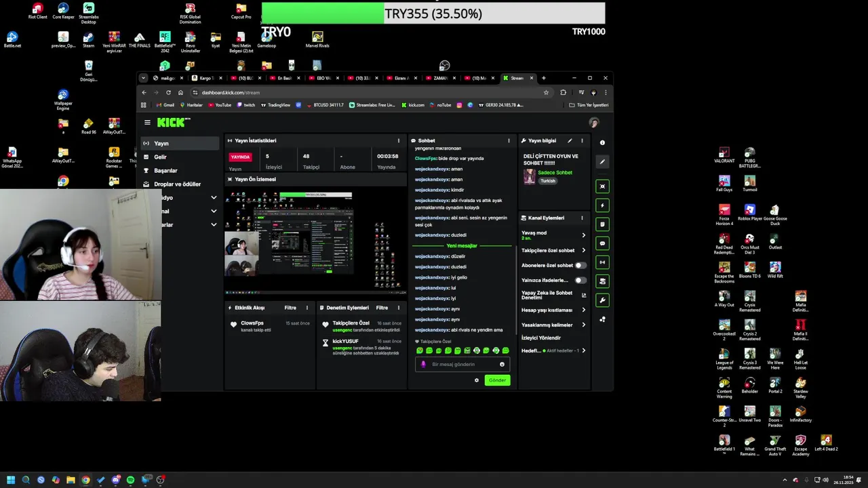The height and width of the screenshot is (488, 868).
Task: Open Etkinlik Akışı Filtre menu
Action: pyautogui.click(x=290, y=308)
